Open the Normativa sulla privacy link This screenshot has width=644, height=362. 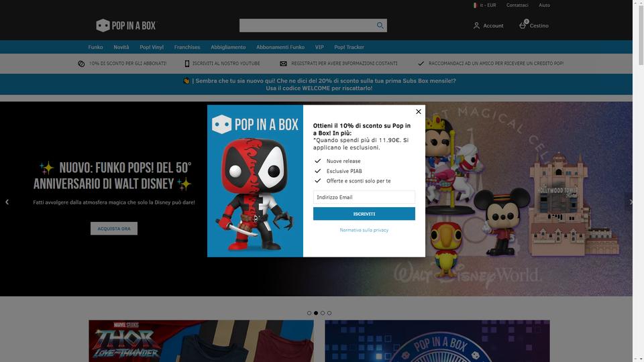tap(364, 230)
